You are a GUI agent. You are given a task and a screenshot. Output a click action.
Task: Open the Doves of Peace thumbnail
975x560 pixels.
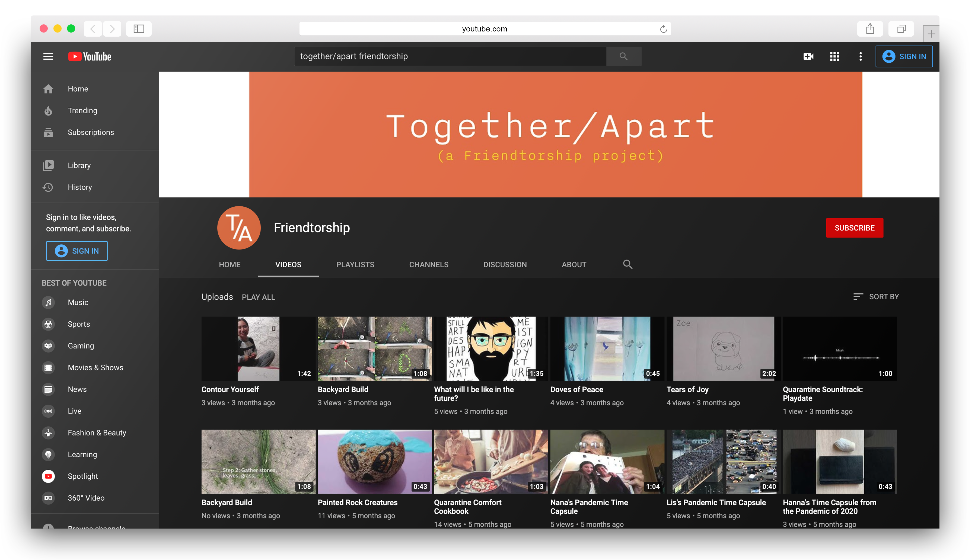click(607, 348)
